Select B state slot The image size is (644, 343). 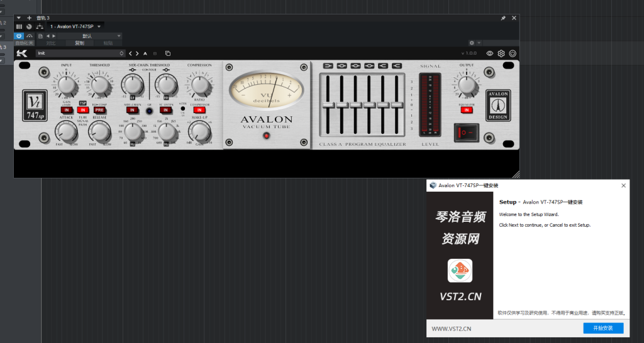[155, 53]
